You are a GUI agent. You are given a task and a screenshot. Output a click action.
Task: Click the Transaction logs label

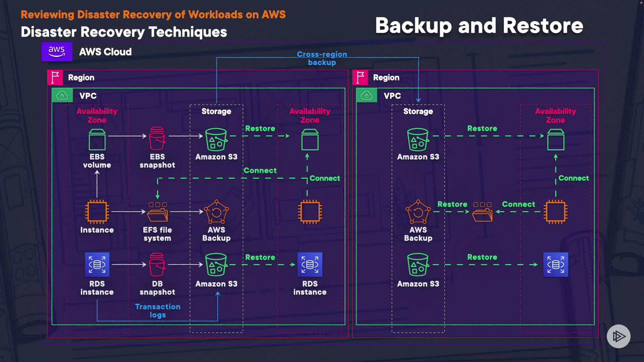point(158,310)
